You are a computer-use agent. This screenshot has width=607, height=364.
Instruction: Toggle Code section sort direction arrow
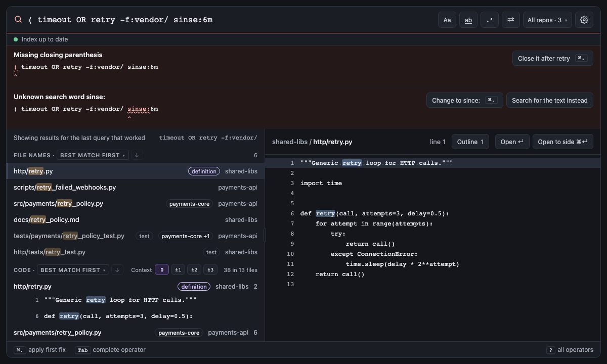117,270
